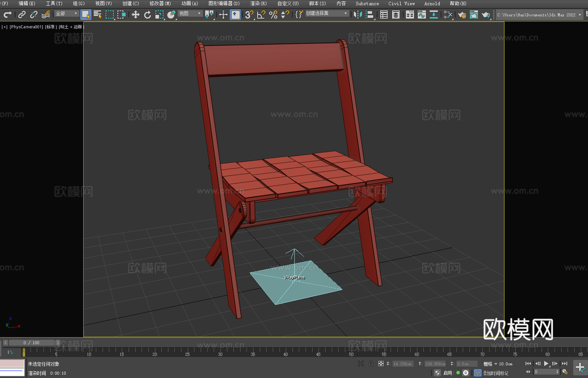Click Edit Named Selection Sets icon
Viewport: 588px width, 378px height.
coord(299,14)
